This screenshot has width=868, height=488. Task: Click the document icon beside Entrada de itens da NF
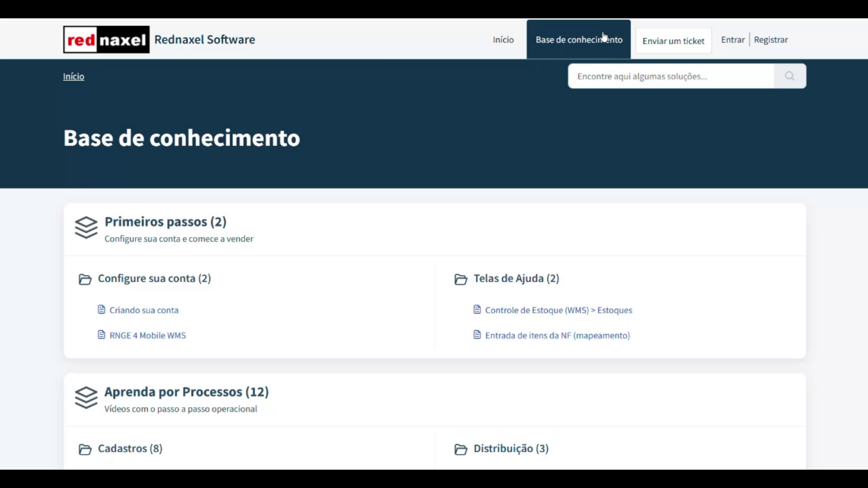pyautogui.click(x=477, y=334)
